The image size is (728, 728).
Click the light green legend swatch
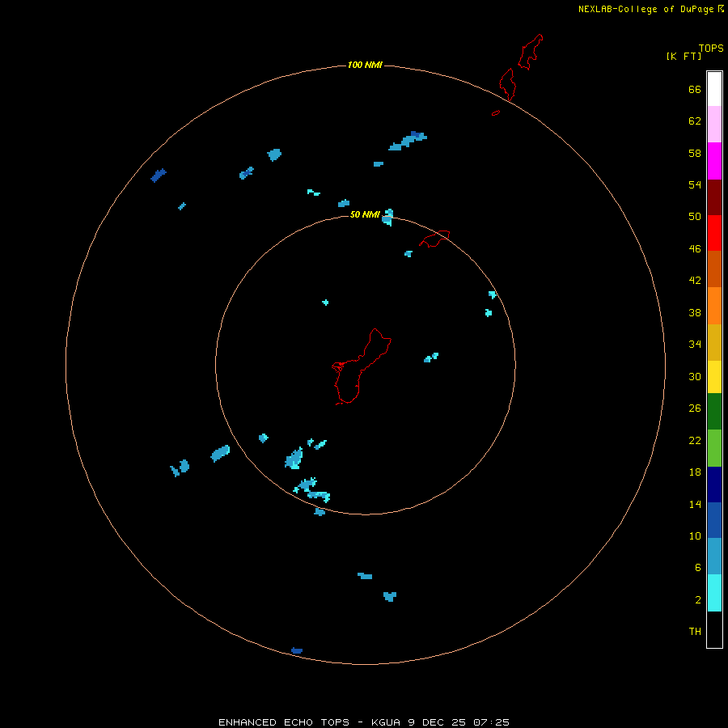[x=714, y=448]
